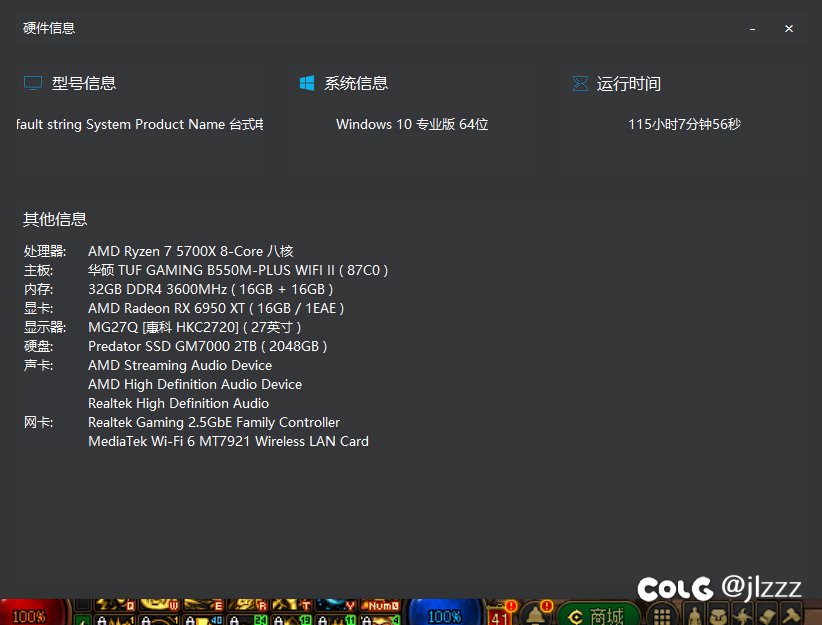822x625 pixels.
Task: Click the blue MP orb showing 100%
Action: click(445, 613)
